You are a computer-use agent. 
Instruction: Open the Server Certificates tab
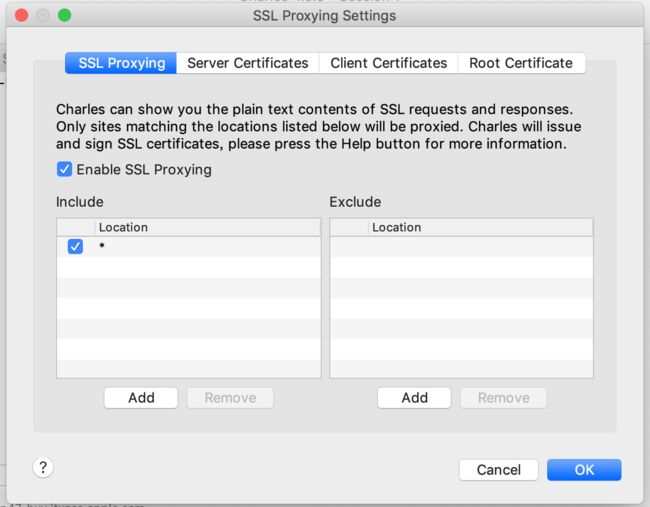click(x=247, y=63)
